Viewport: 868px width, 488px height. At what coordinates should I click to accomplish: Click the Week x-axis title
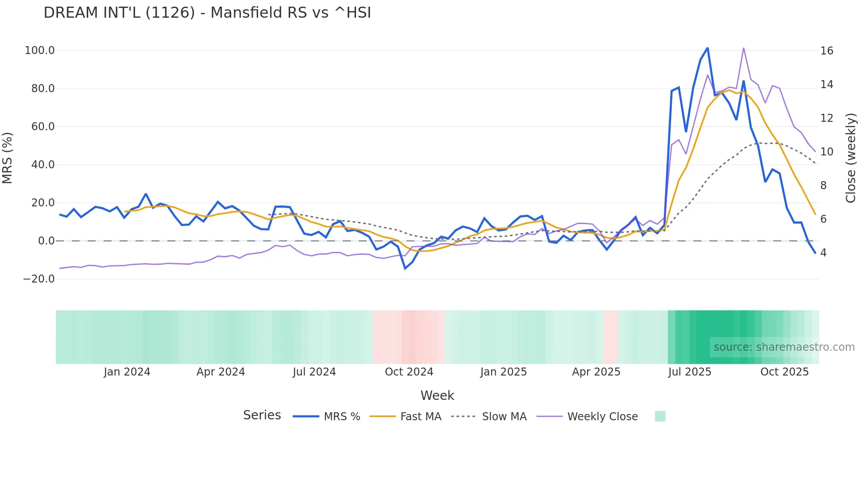438,395
